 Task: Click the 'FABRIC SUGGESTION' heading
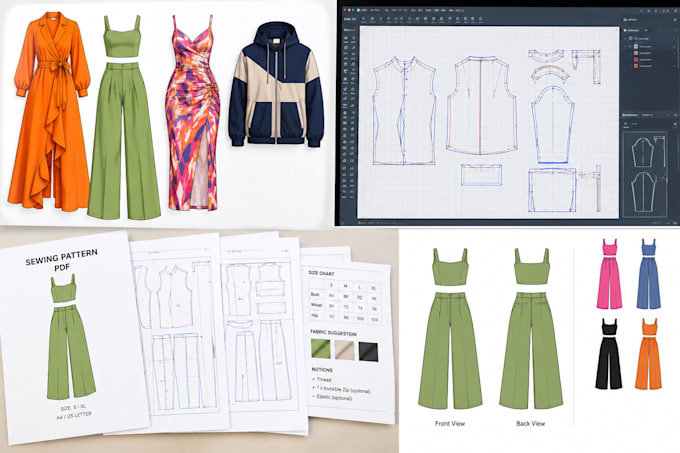click(333, 333)
